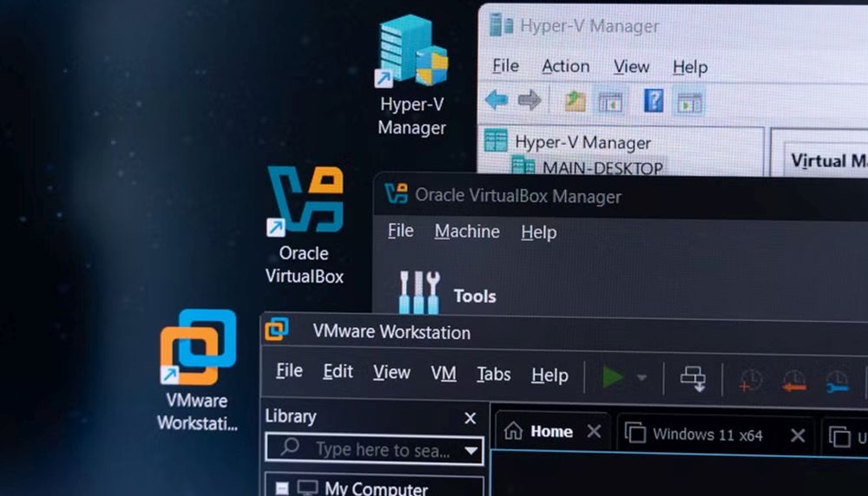Screen dimensions: 868x496
Task: Click the Take Snapshot clock icon
Action: click(750, 379)
